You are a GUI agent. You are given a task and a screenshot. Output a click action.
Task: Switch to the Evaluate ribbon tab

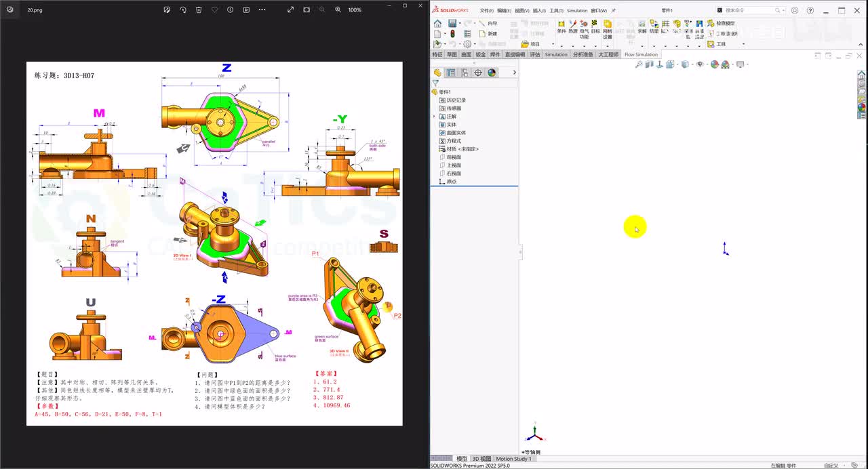[x=535, y=54]
